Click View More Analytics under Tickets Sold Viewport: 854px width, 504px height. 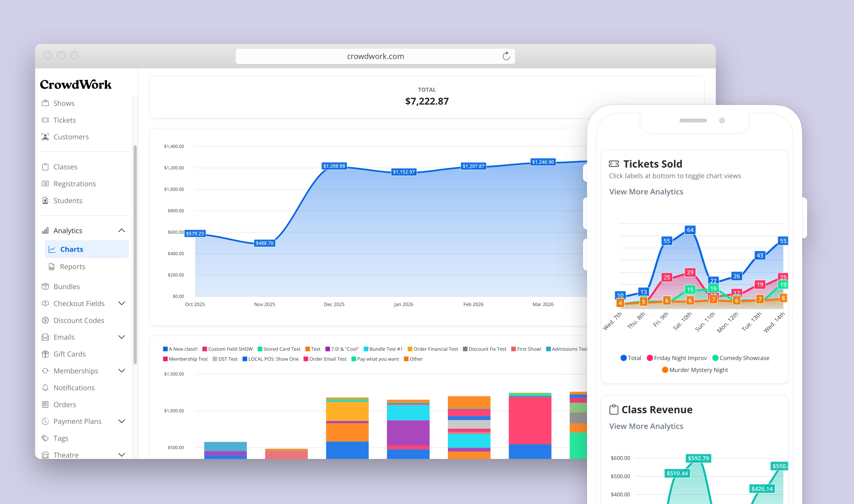(646, 192)
